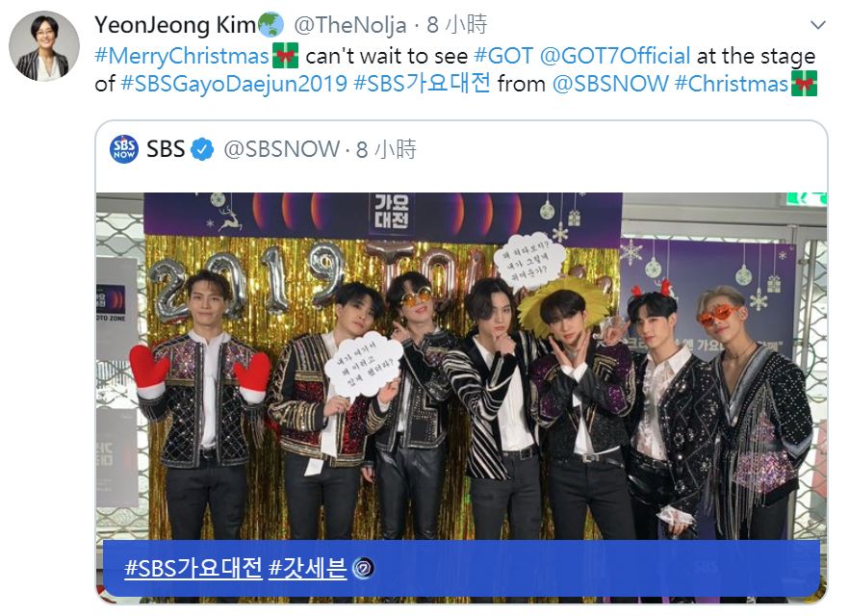
Task: Click the SBS account name in quoted tweet
Action: (x=166, y=149)
